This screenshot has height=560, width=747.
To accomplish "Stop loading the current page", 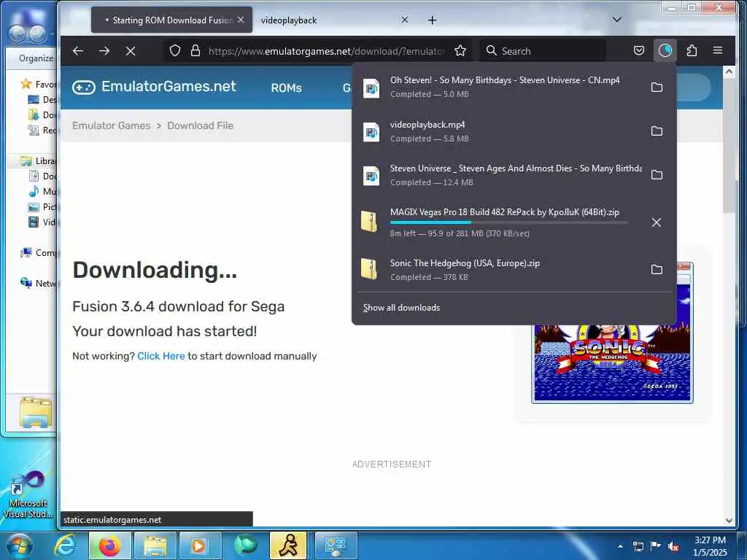I will pos(131,50).
